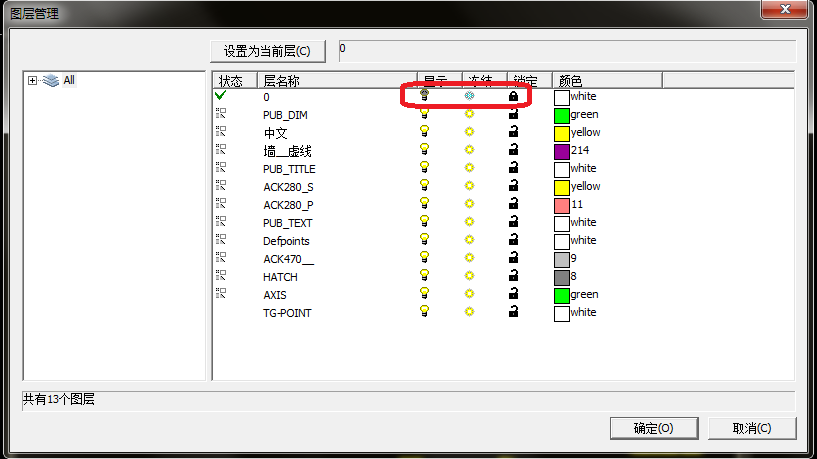Image resolution: width=817 pixels, height=459 pixels.
Task: Freeze the HATCH layer
Action: click(469, 276)
